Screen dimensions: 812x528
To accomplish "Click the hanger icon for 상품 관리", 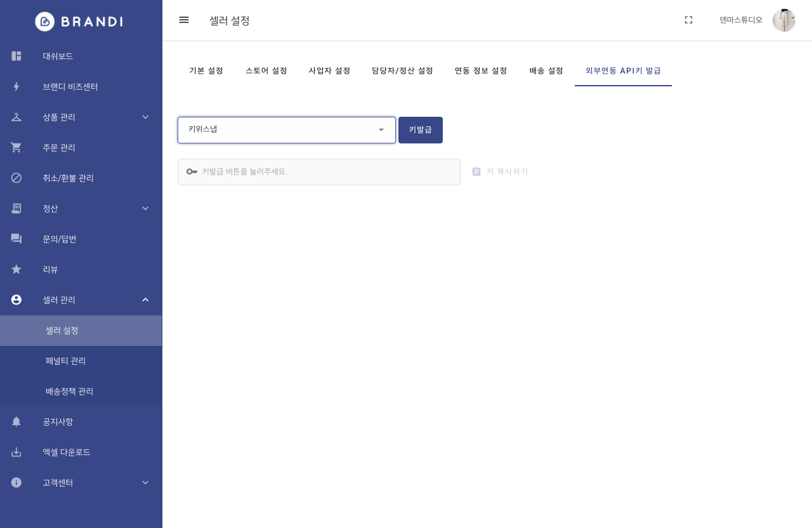I will [x=16, y=117].
